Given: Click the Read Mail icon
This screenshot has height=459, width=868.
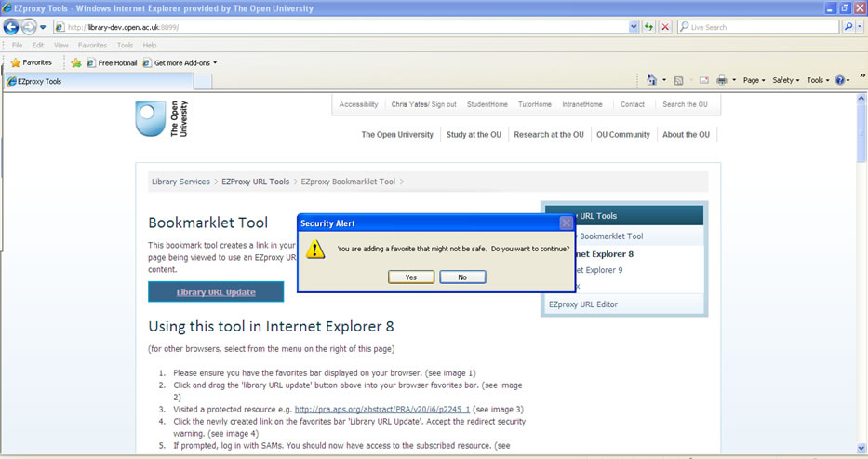Looking at the screenshot, I should coord(703,80).
